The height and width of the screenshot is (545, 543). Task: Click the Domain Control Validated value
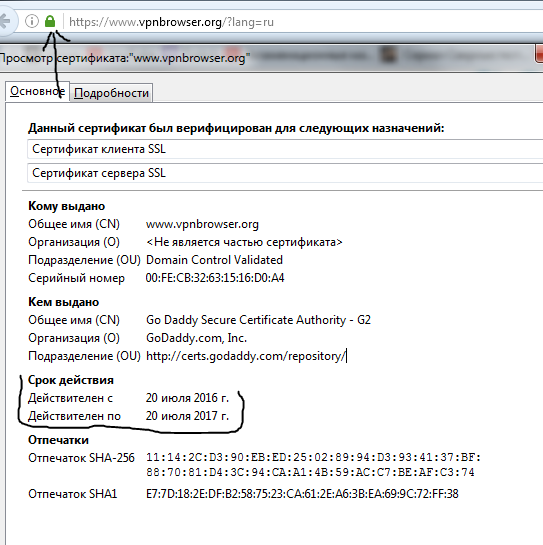pyautogui.click(x=214, y=260)
